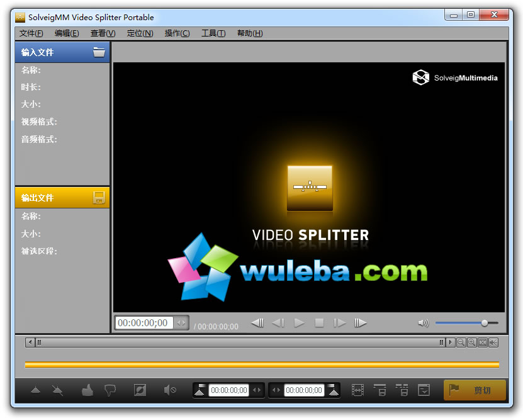Open the 定位(N) menu
Viewport: 523px width, 420px height.
(x=140, y=33)
